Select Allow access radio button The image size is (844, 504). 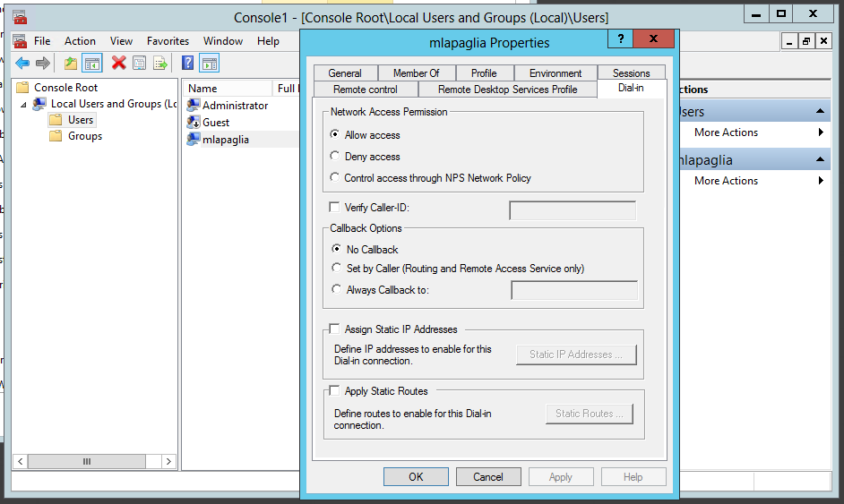click(335, 134)
